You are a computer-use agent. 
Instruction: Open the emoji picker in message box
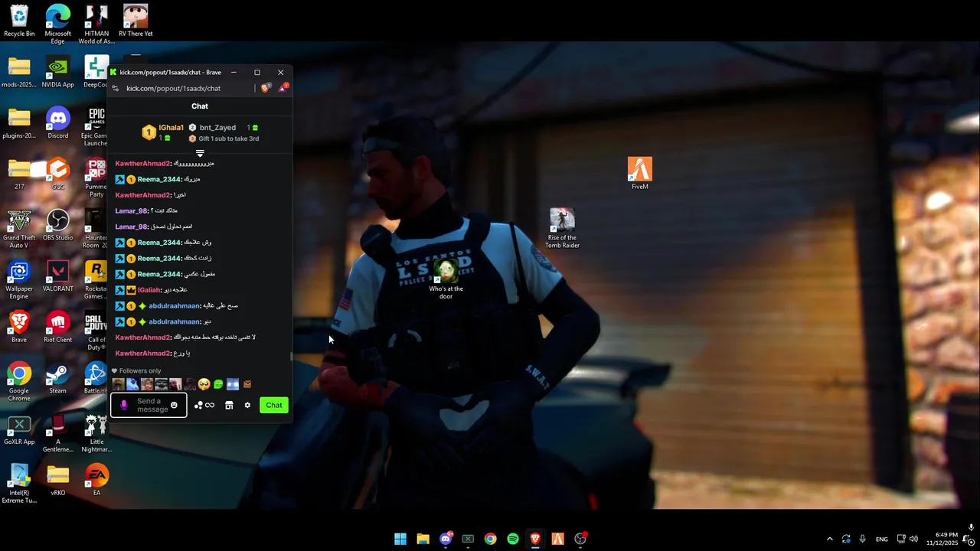click(x=174, y=405)
